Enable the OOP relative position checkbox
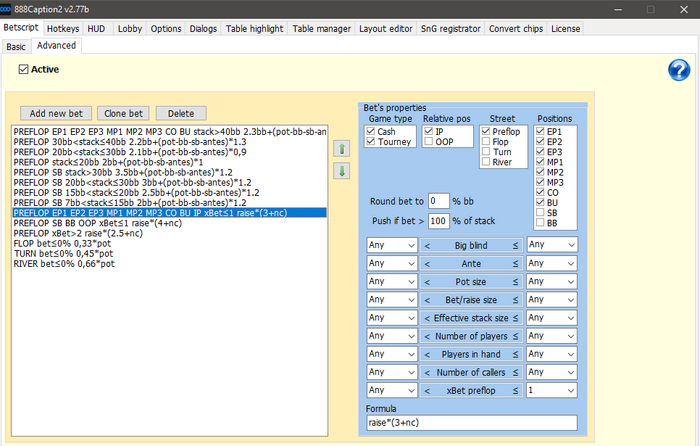700x446 pixels. (429, 143)
